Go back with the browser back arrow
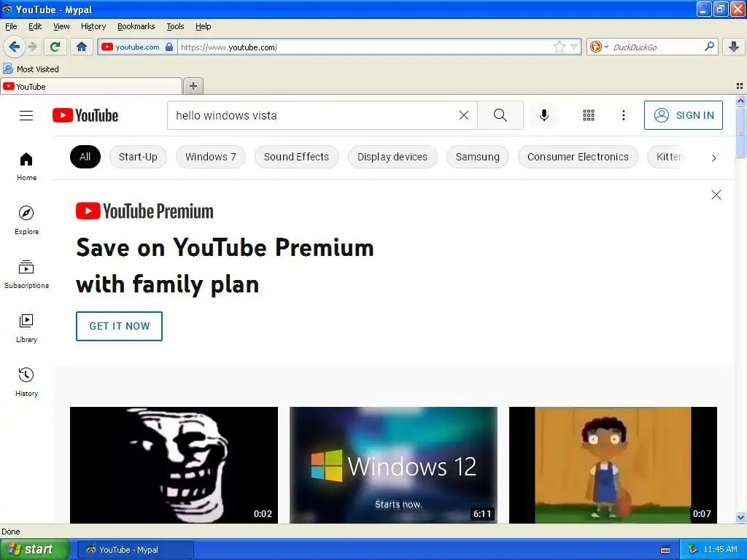 point(15,47)
